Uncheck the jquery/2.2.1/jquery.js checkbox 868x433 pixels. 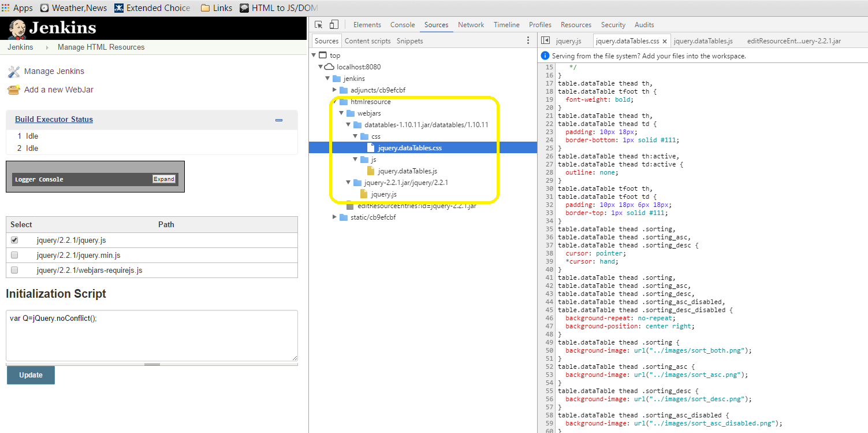(14, 240)
